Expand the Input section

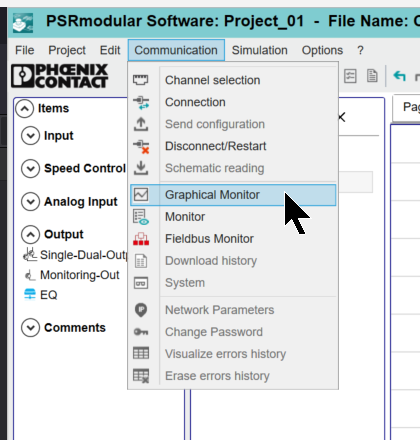pyautogui.click(x=30, y=136)
